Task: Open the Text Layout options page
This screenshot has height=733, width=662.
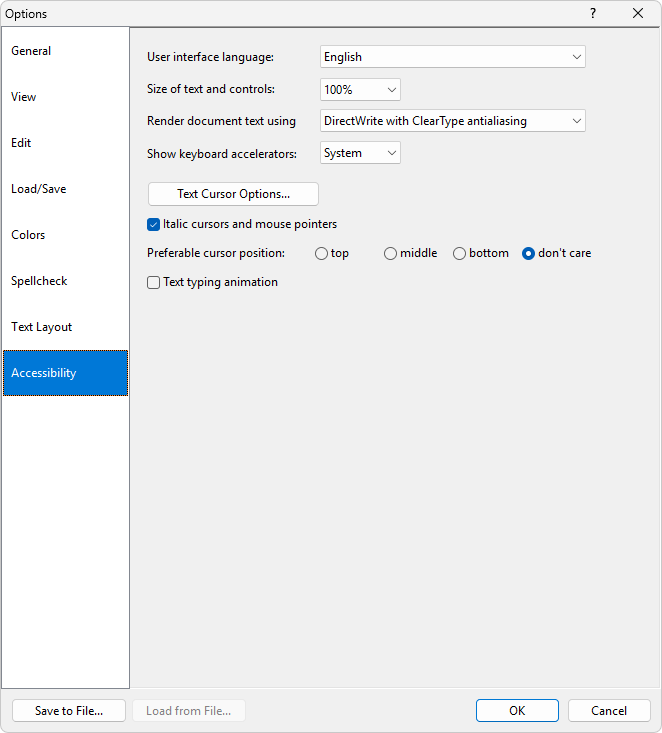Action: [x=65, y=327]
